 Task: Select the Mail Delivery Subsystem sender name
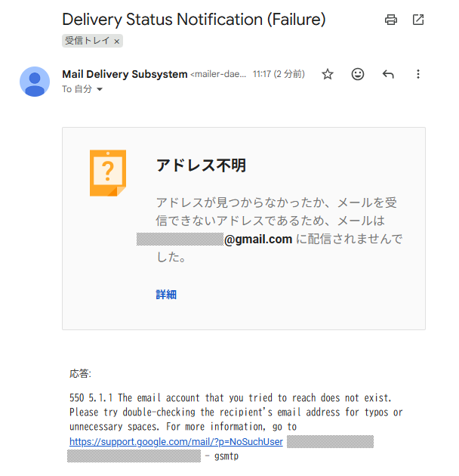coord(125,74)
